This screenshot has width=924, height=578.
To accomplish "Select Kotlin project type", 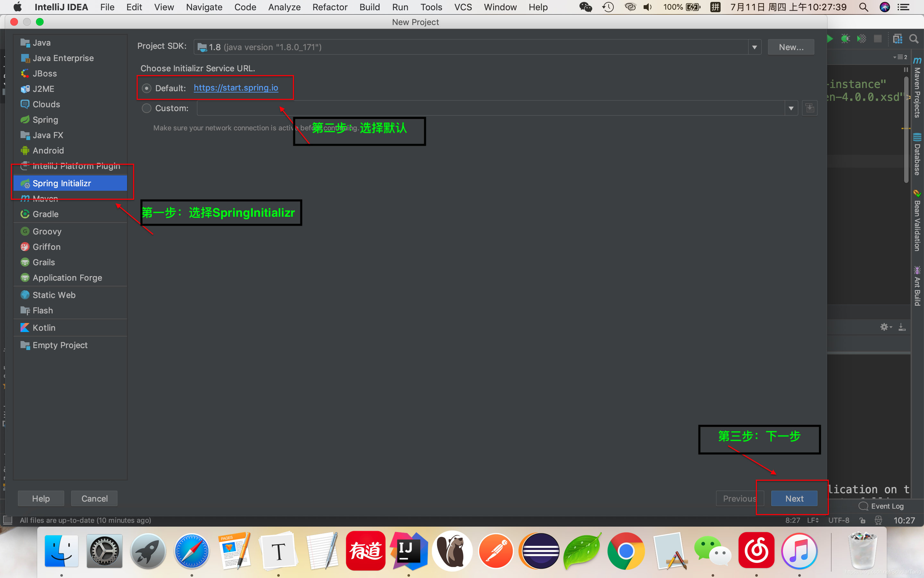I will 70,328.
